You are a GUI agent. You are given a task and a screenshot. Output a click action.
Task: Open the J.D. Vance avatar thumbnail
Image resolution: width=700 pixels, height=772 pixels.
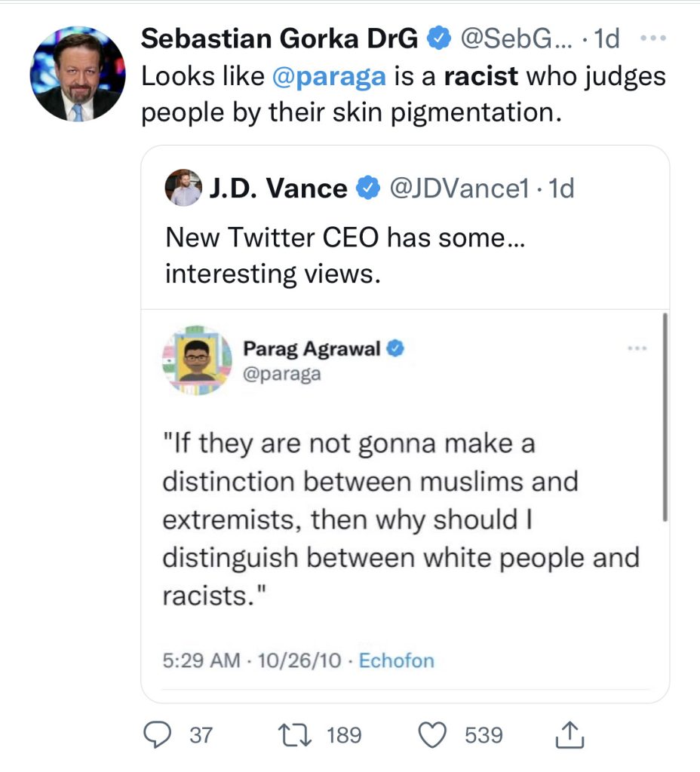coord(183,188)
